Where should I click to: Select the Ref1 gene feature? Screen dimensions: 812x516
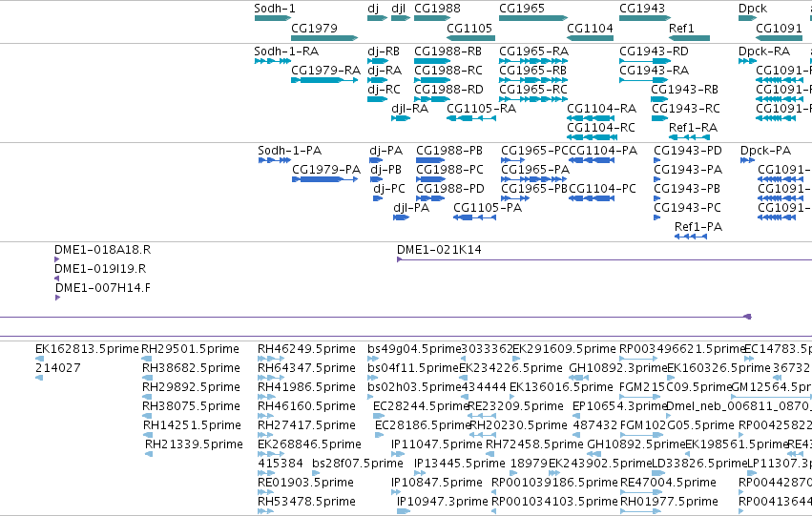click(x=689, y=38)
